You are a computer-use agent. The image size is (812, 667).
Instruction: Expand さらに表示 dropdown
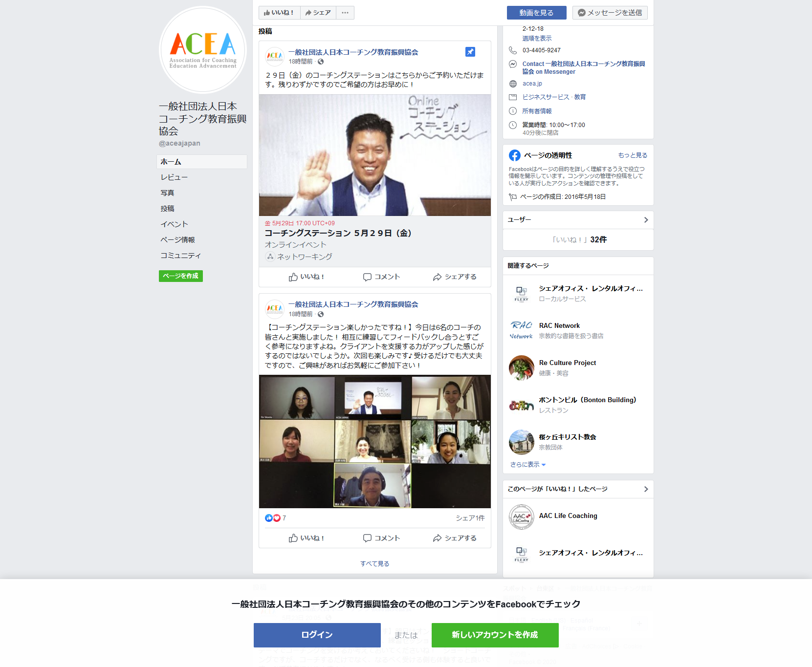[x=528, y=465]
